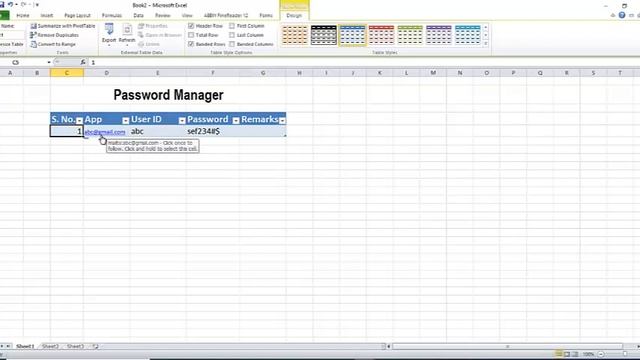Toggle the Header Row checkbox
The width and height of the screenshot is (640, 360).
click(x=191, y=26)
